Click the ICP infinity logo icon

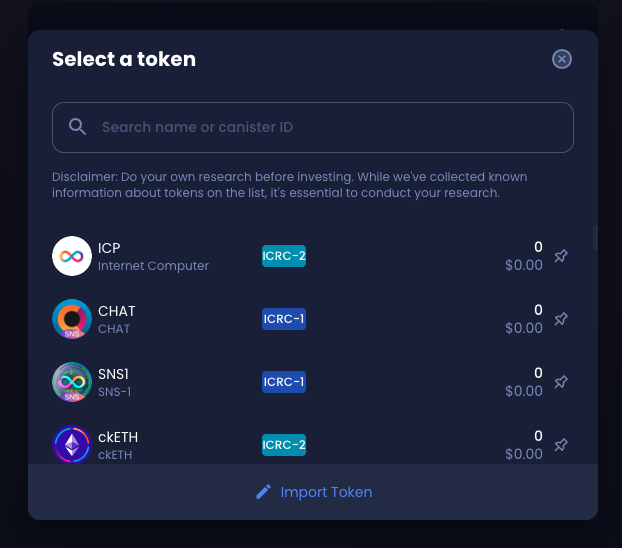tap(72, 256)
